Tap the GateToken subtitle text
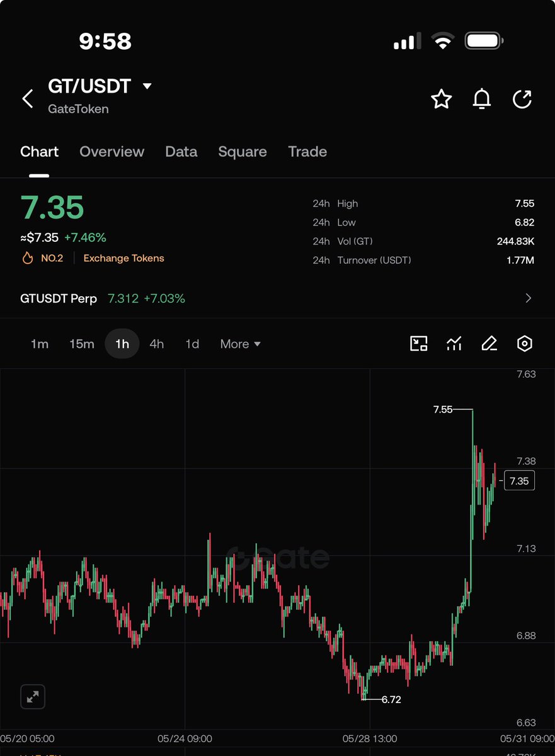 click(79, 109)
